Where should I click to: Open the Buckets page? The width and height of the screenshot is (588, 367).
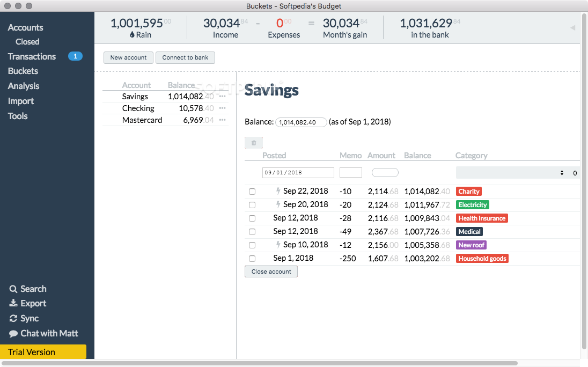pyautogui.click(x=23, y=71)
